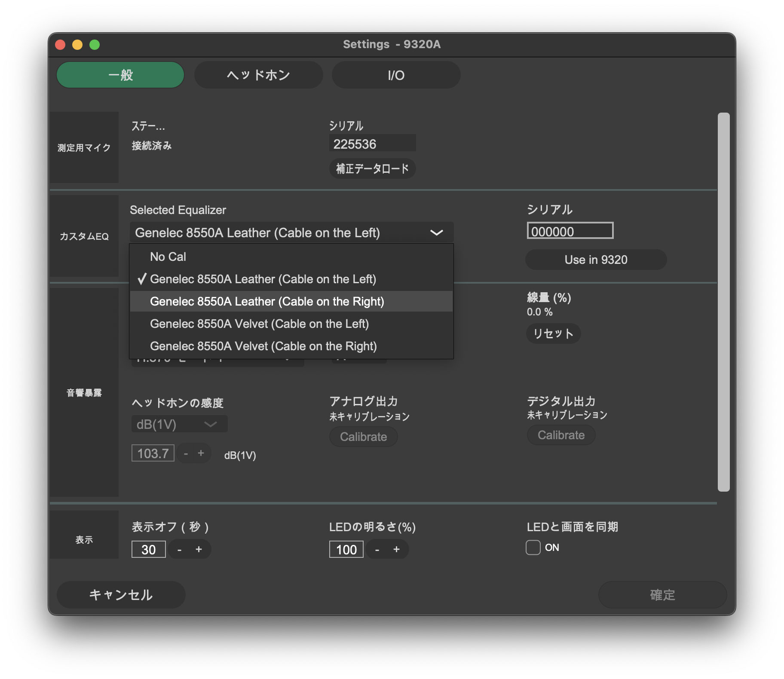The height and width of the screenshot is (679, 784).
Task: Decrease 表示オフ seconds with minus
Action: pyautogui.click(x=179, y=549)
